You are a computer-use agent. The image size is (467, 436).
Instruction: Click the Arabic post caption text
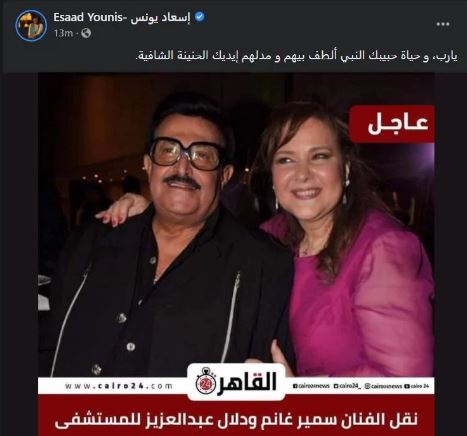297,55
